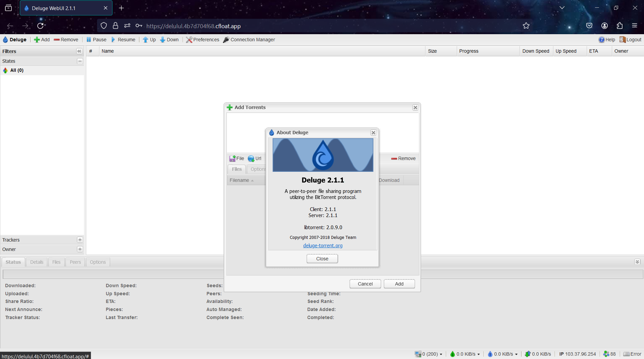Sort torrents by ETA column
Image resolution: width=644 pixels, height=359 pixels.
pyautogui.click(x=599, y=51)
